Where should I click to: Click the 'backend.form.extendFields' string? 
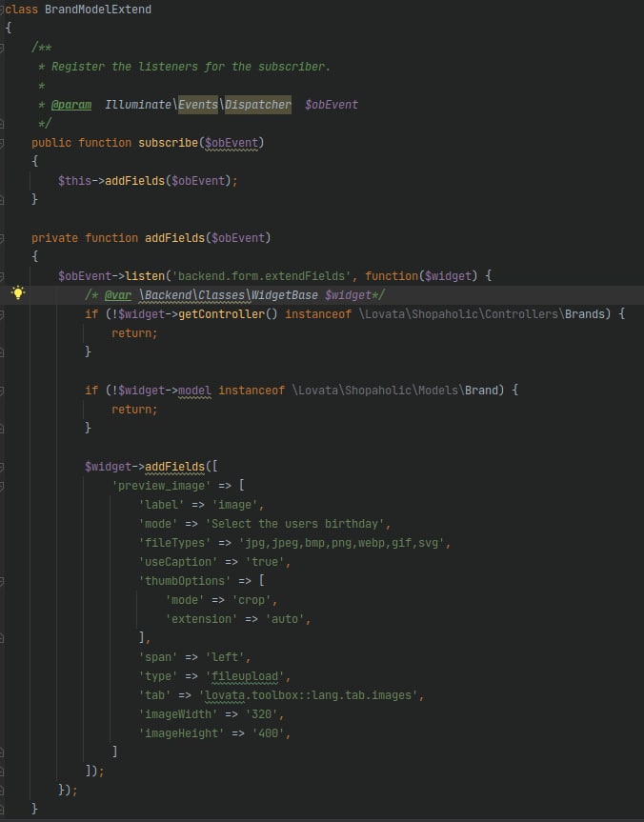click(x=262, y=276)
